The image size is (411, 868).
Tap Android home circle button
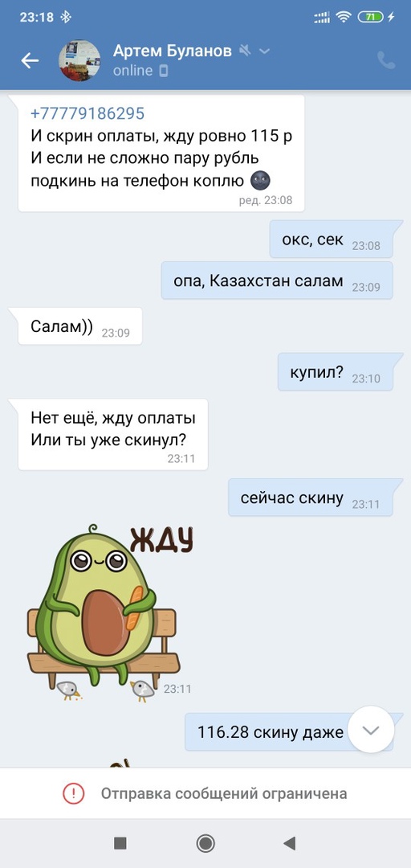[x=205, y=843]
